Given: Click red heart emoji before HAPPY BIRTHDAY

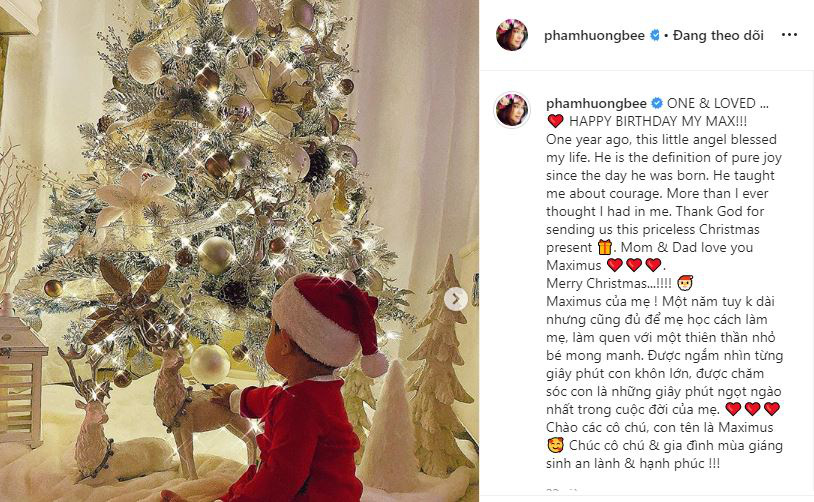Looking at the screenshot, I should tap(555, 121).
